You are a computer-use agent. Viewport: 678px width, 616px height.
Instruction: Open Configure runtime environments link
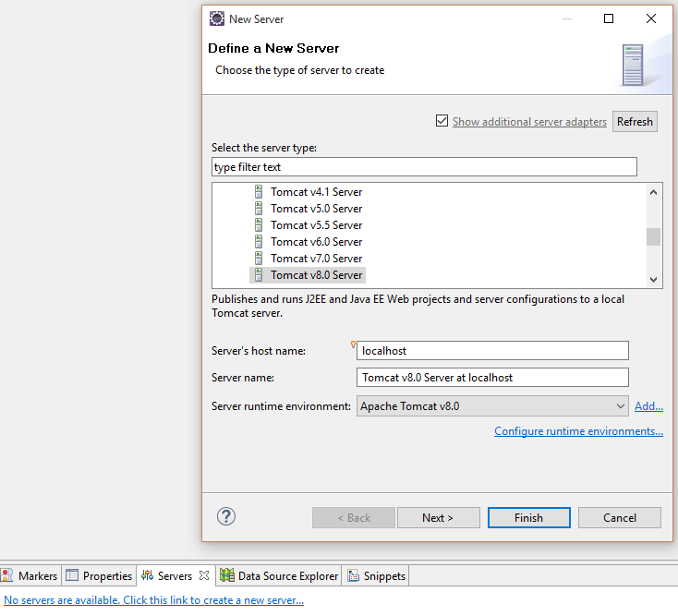(578, 431)
